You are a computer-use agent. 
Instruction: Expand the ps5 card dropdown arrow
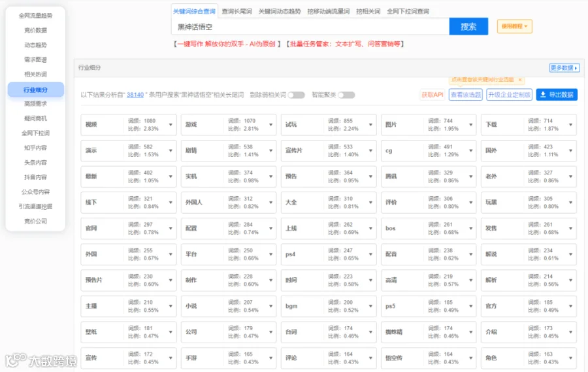(470, 306)
